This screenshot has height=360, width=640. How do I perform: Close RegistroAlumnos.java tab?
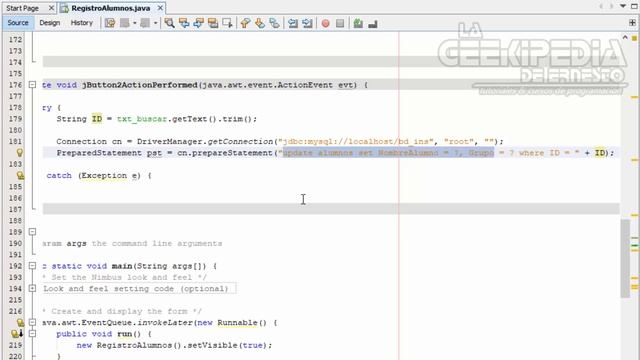[160, 8]
